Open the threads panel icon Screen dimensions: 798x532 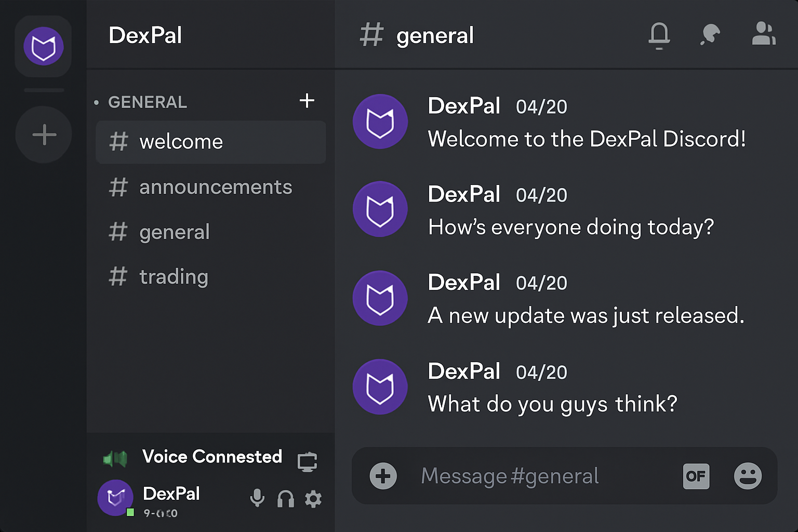(x=710, y=35)
